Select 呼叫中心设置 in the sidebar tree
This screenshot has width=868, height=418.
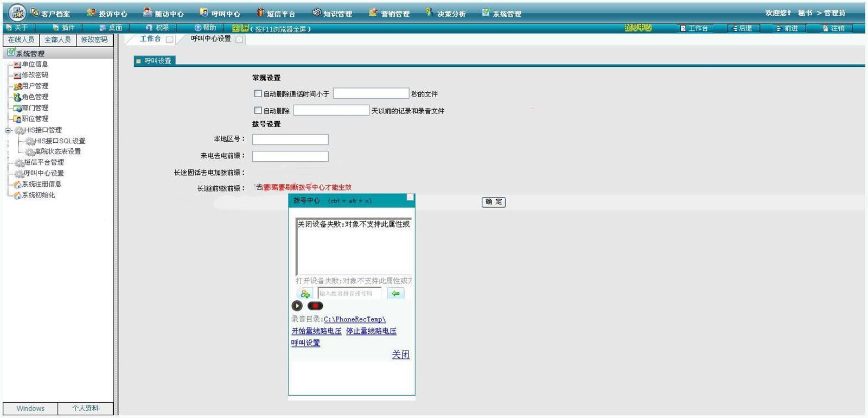(x=43, y=173)
